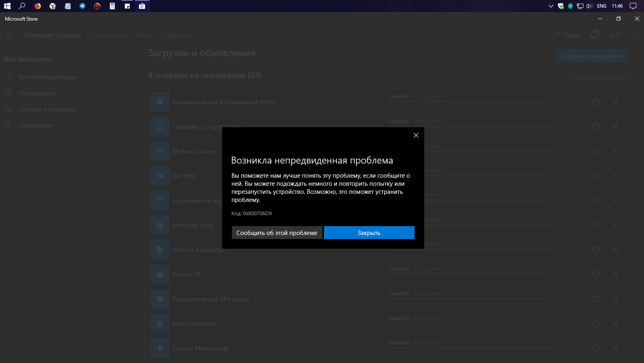644x363 pixels.
Task: Open Telegram from the taskbar
Action: coord(82,6)
